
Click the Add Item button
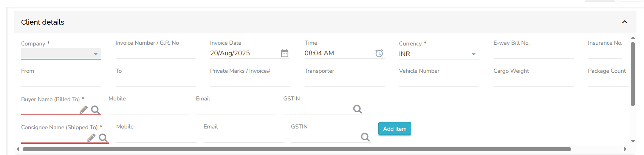click(395, 129)
